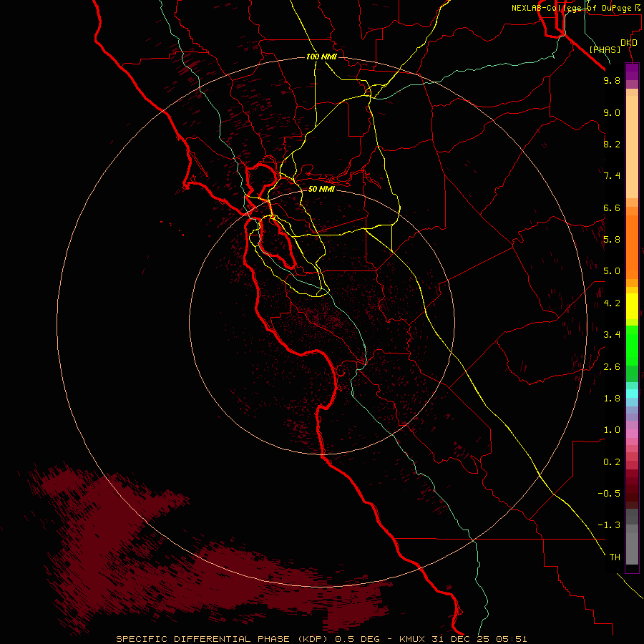644x644 pixels.
Task: Click the 50 NMI range ring label
Action: (x=321, y=189)
